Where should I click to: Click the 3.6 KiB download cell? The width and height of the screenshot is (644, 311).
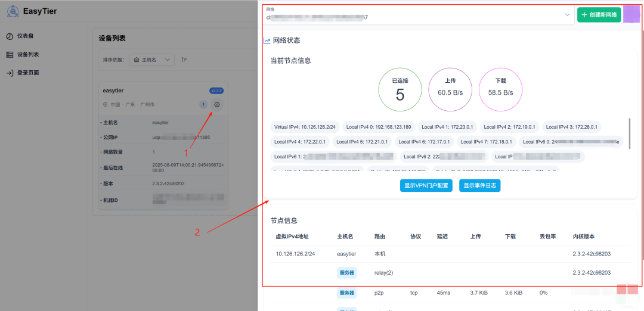514,293
